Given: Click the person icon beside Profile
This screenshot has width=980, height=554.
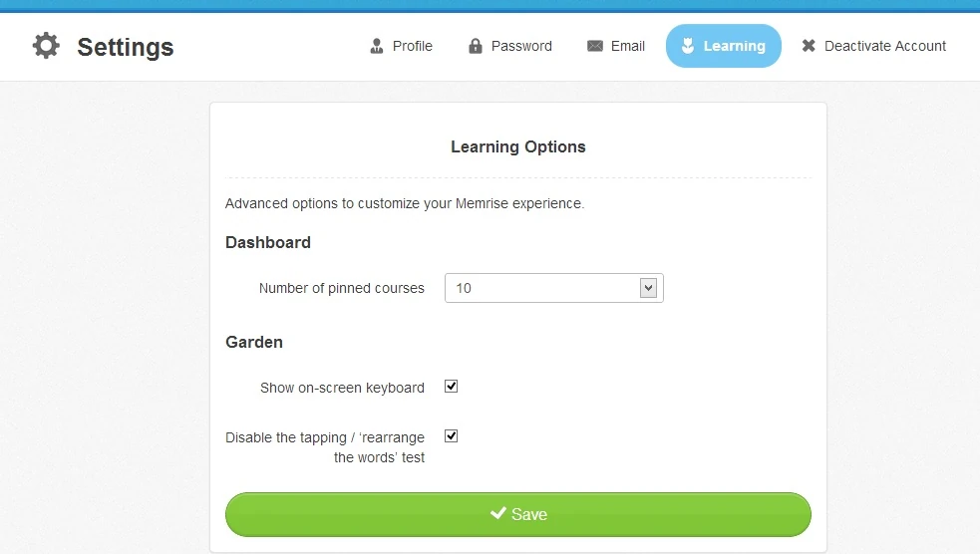Looking at the screenshot, I should (x=376, y=46).
